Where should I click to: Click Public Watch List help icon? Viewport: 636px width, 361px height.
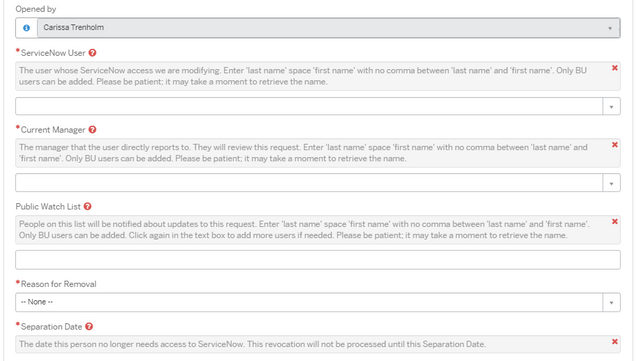(88, 206)
